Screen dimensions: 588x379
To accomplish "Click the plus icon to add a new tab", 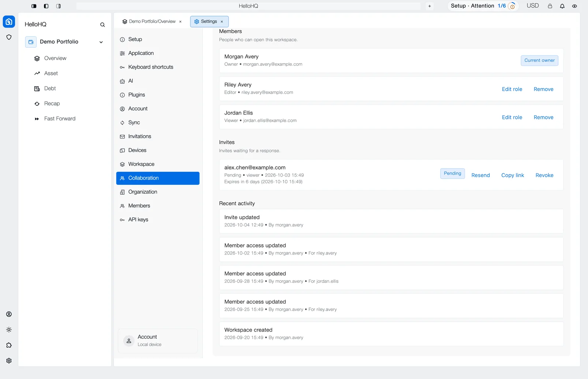I will point(430,6).
